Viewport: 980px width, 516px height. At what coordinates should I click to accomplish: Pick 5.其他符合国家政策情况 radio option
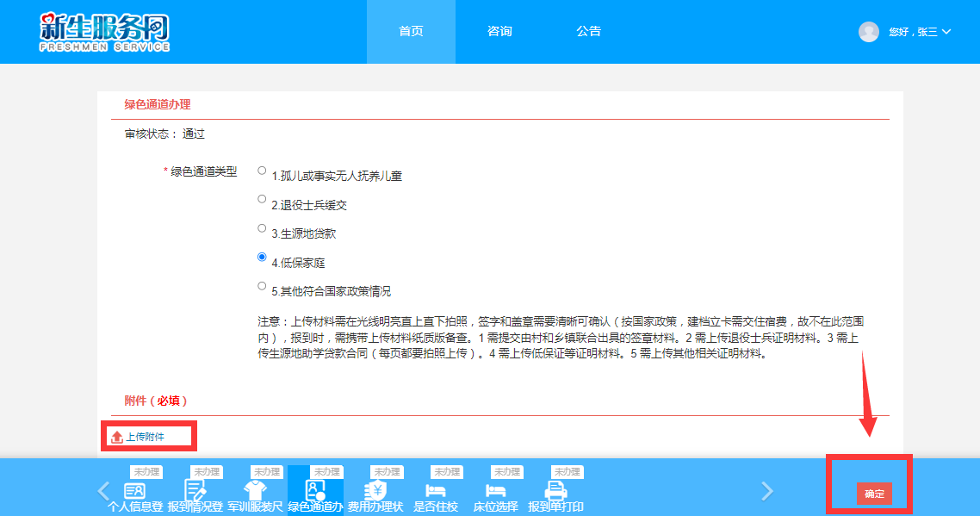coord(262,286)
